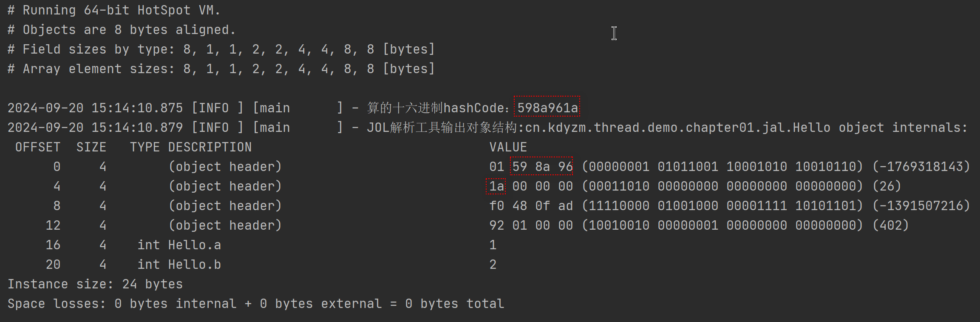Click the 'Running 64-bit HotSpot VM' line
Screen dimensions: 980x322
click(114, 10)
